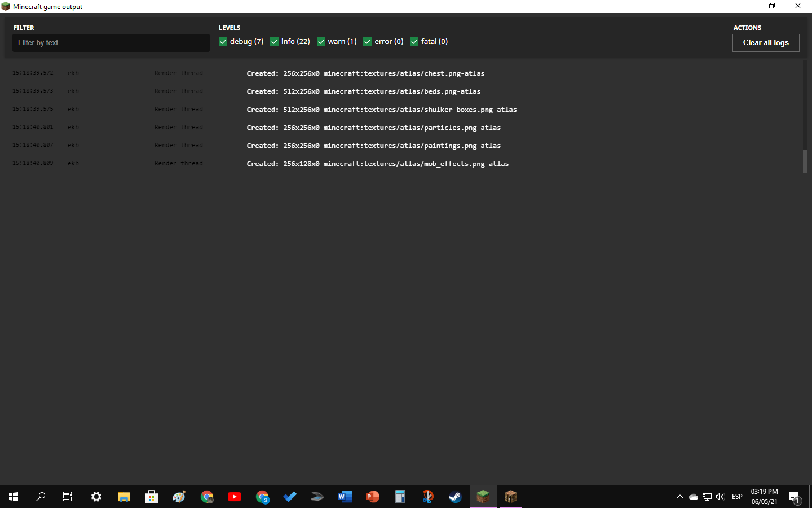The width and height of the screenshot is (812, 508).
Task: Open the Snipping Tool scissors icon
Action: pos(428,497)
